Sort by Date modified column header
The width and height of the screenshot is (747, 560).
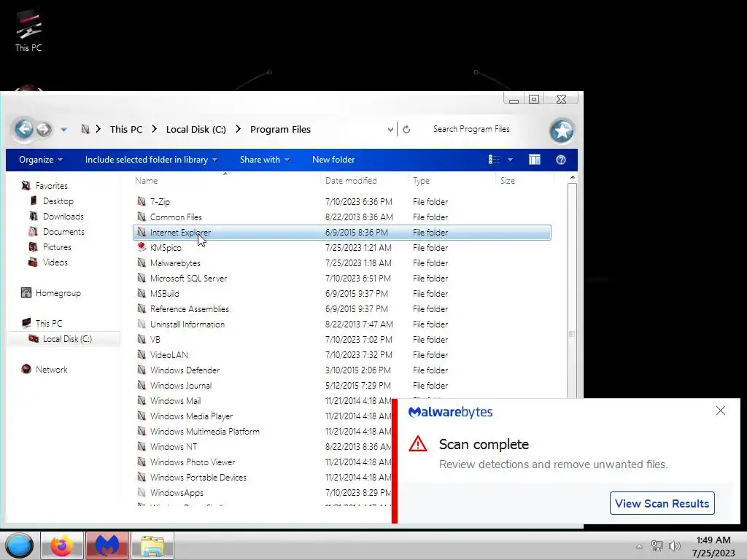pyautogui.click(x=351, y=181)
